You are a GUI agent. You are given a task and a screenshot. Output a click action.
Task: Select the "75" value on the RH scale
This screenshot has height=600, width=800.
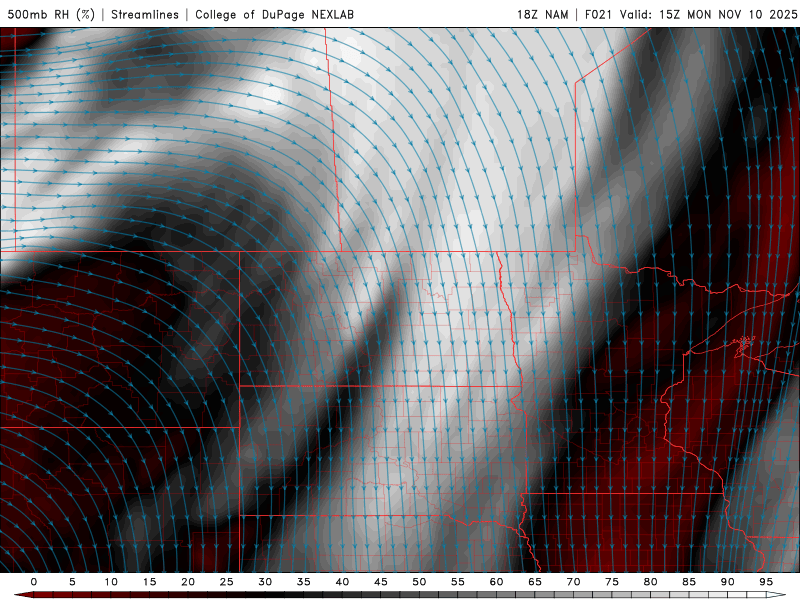612,582
